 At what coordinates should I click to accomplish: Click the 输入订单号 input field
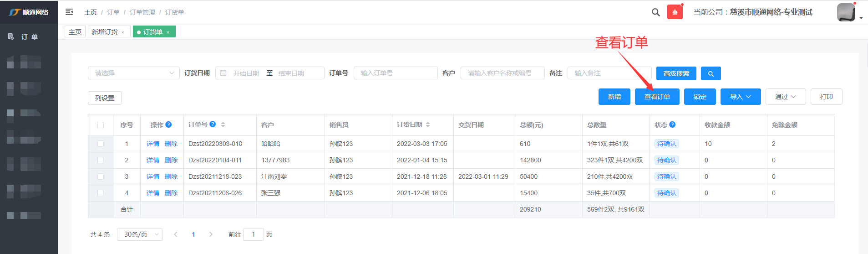[395, 73]
